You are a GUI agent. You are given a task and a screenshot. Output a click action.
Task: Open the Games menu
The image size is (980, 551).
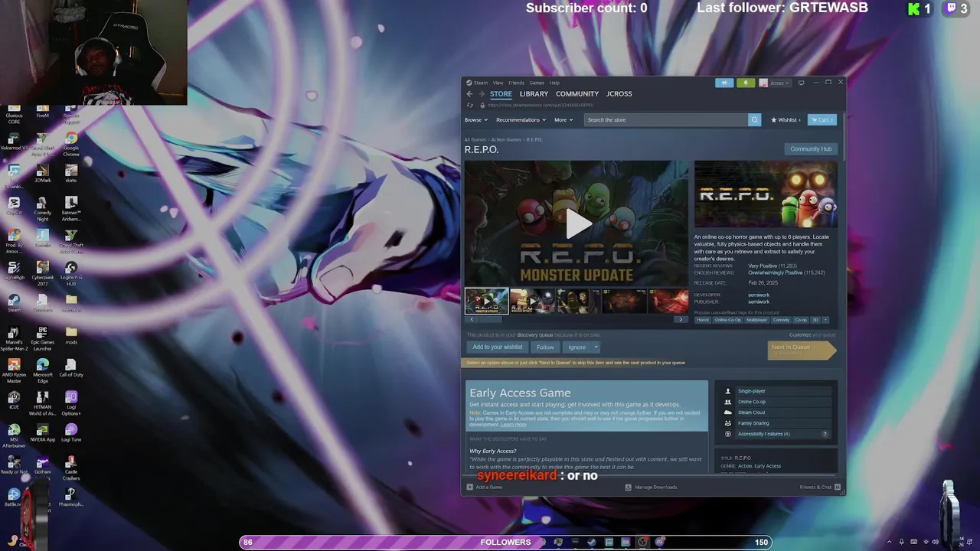tap(537, 83)
